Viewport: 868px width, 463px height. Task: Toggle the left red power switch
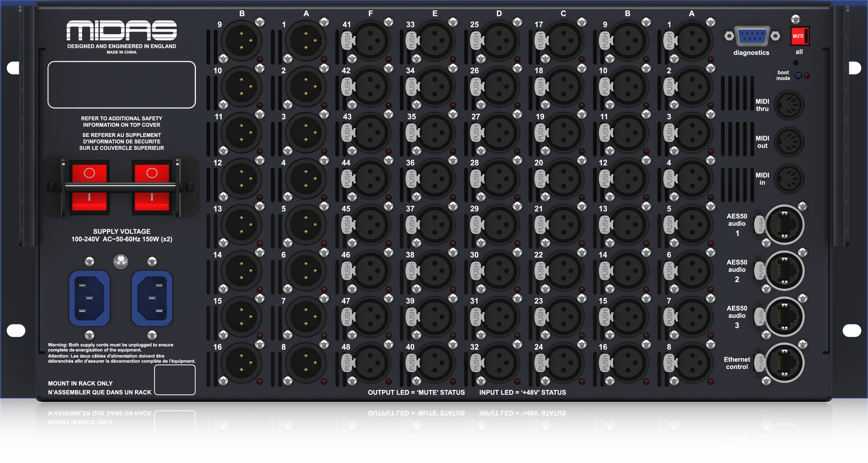point(89,187)
